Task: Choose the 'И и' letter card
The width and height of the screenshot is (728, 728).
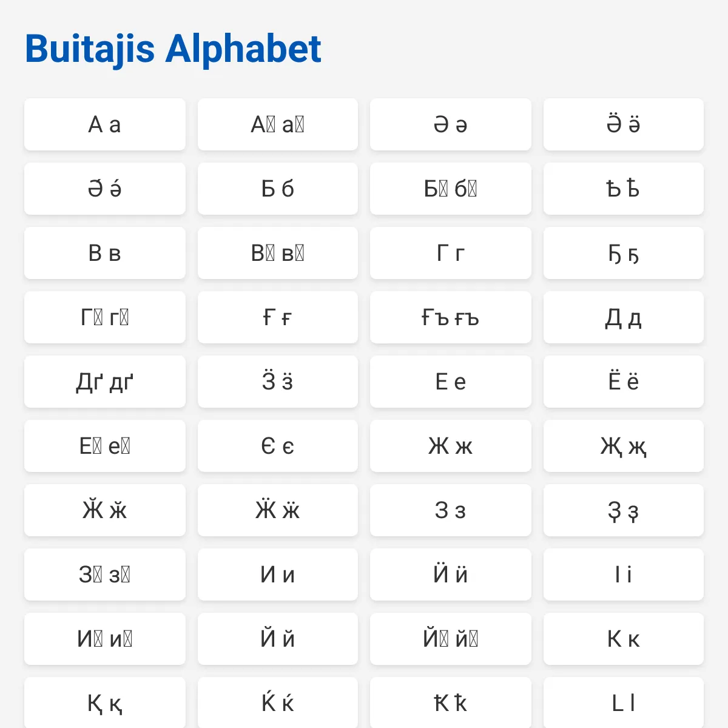Action: click(278, 575)
